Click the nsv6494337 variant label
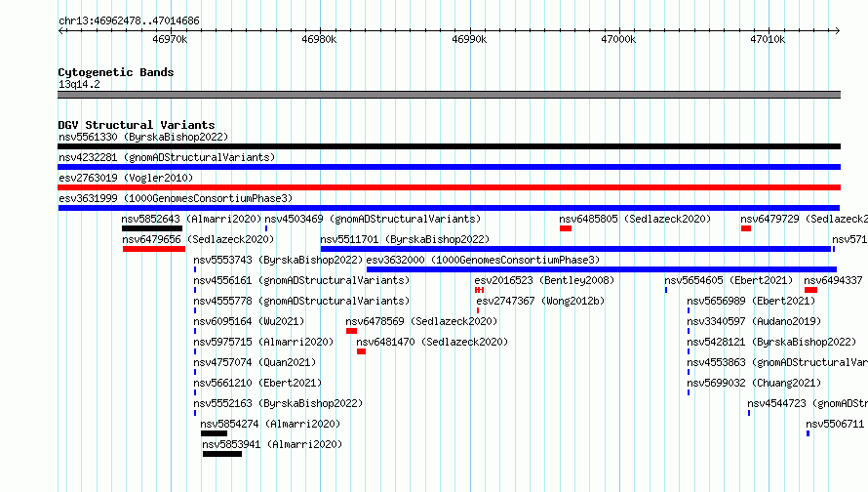868x492 pixels. pos(833,280)
